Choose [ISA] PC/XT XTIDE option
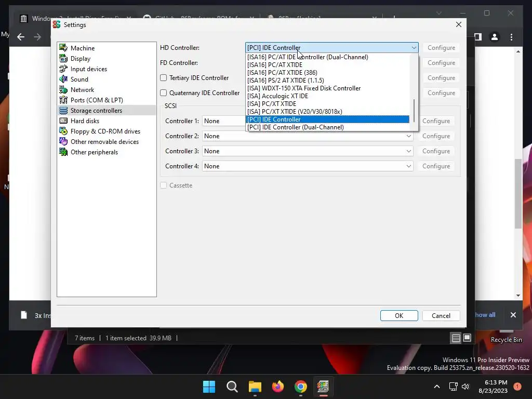 328,104
